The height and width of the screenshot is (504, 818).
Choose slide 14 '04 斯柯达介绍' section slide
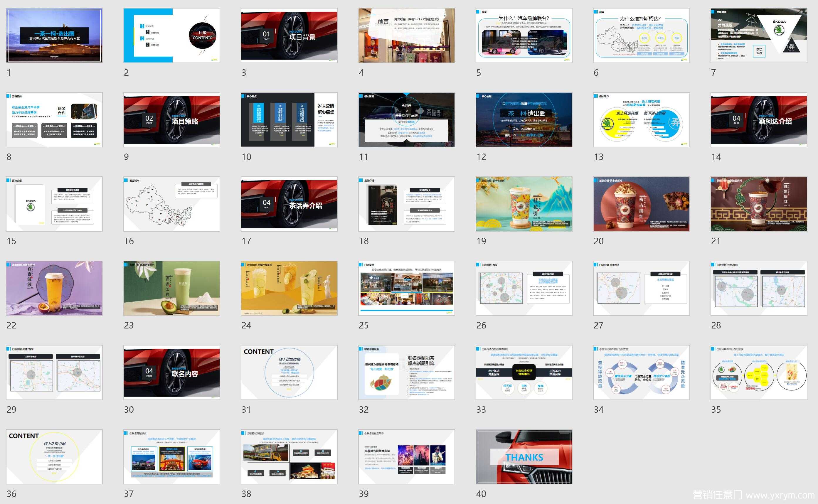click(x=759, y=120)
